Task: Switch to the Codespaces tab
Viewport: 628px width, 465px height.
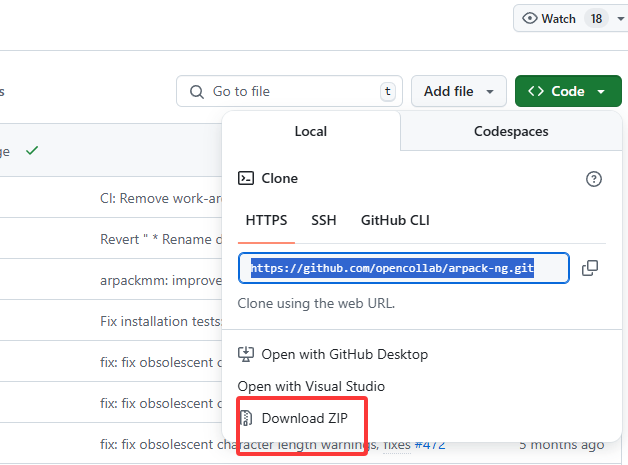Action: point(511,131)
